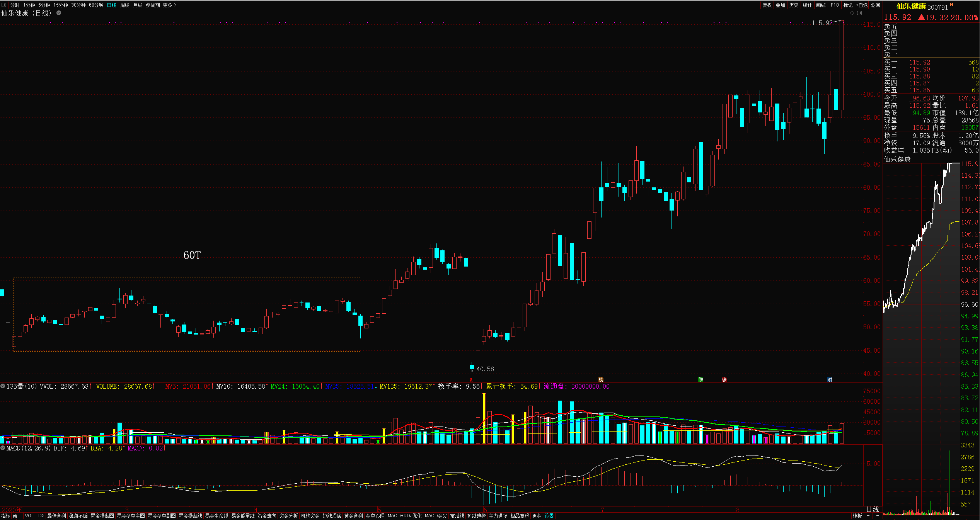Screen dimensions: 980x520
Task: Click the 复权 adjustment button
Action: click(x=767, y=5)
